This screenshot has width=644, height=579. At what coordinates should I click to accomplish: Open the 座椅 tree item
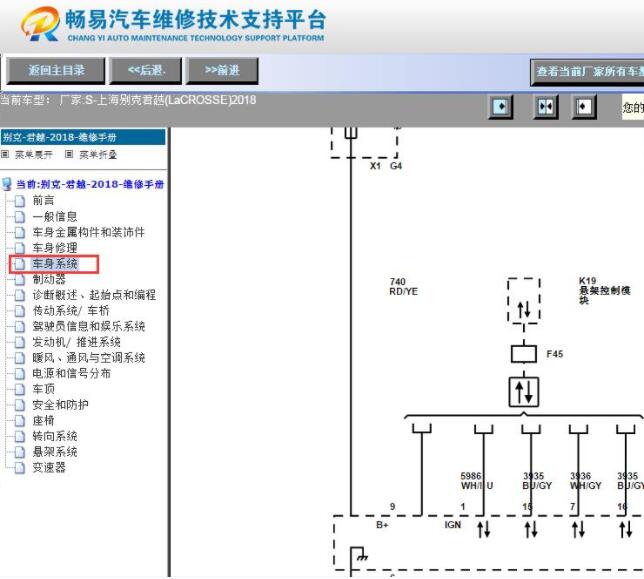(43, 420)
